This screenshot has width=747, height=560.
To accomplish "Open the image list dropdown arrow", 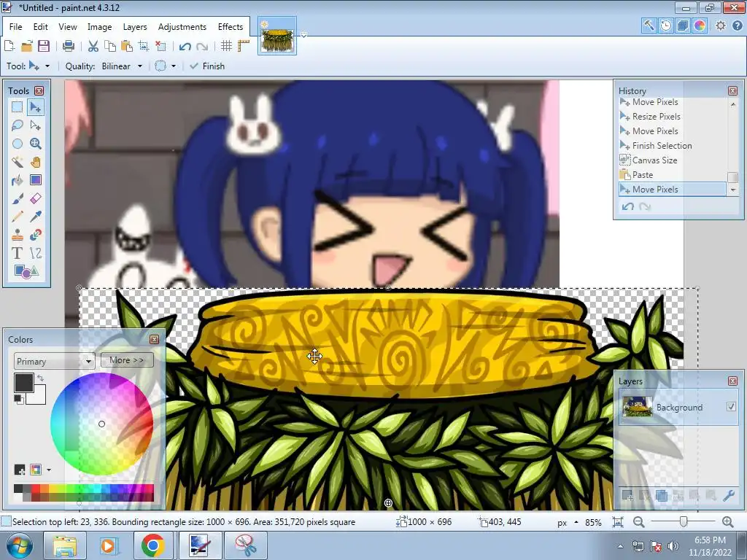I will coord(303,35).
